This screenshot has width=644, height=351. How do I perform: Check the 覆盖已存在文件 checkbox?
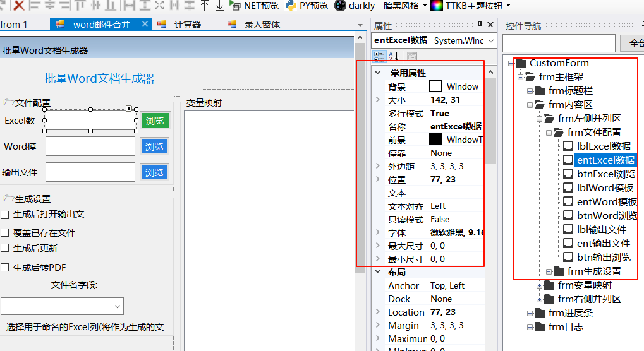pos(5,232)
